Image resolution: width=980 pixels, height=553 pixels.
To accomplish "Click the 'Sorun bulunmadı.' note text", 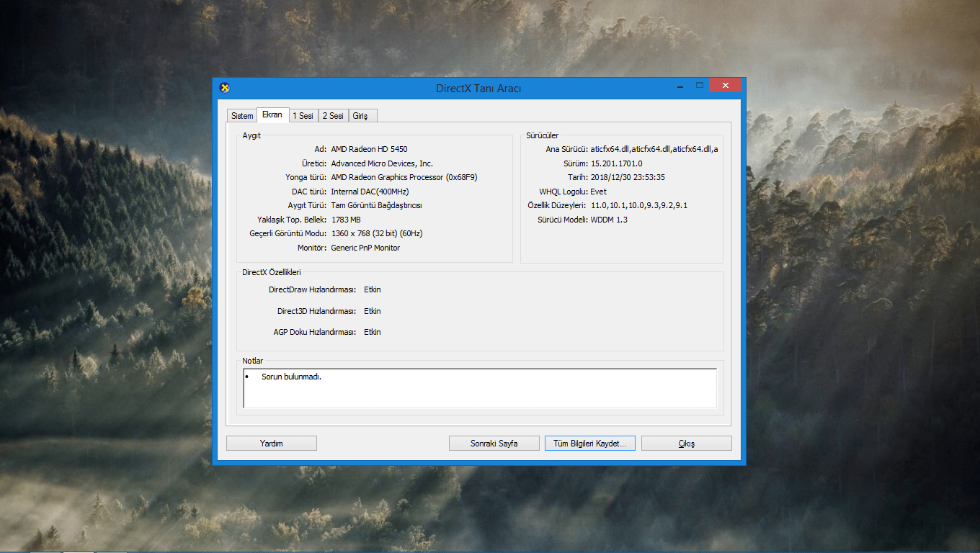I will [x=291, y=377].
